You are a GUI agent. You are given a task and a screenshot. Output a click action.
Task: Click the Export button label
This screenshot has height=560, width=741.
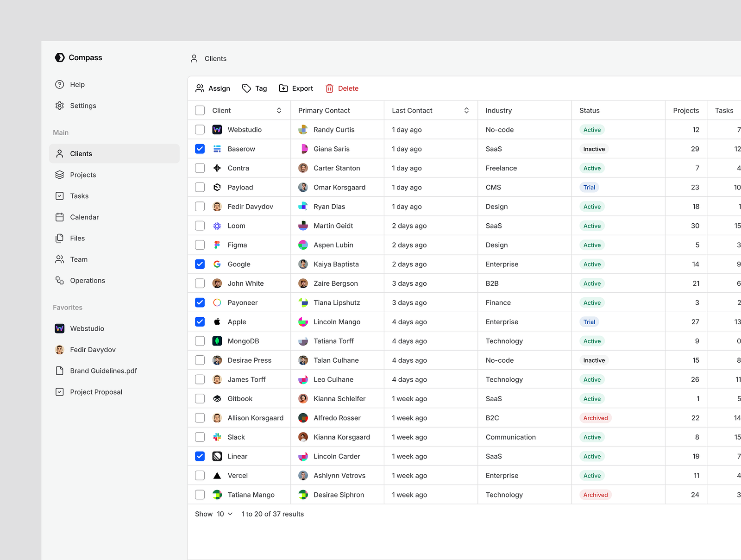point(302,88)
